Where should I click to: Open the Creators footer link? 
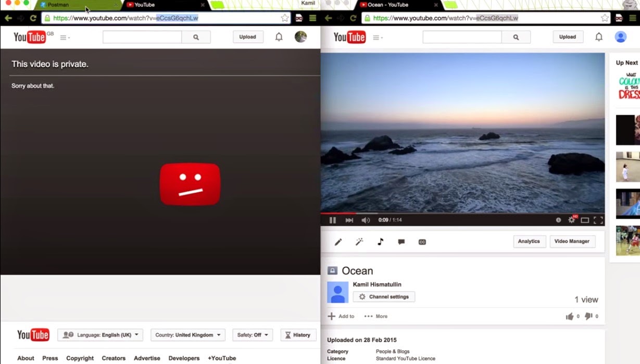coord(114,358)
